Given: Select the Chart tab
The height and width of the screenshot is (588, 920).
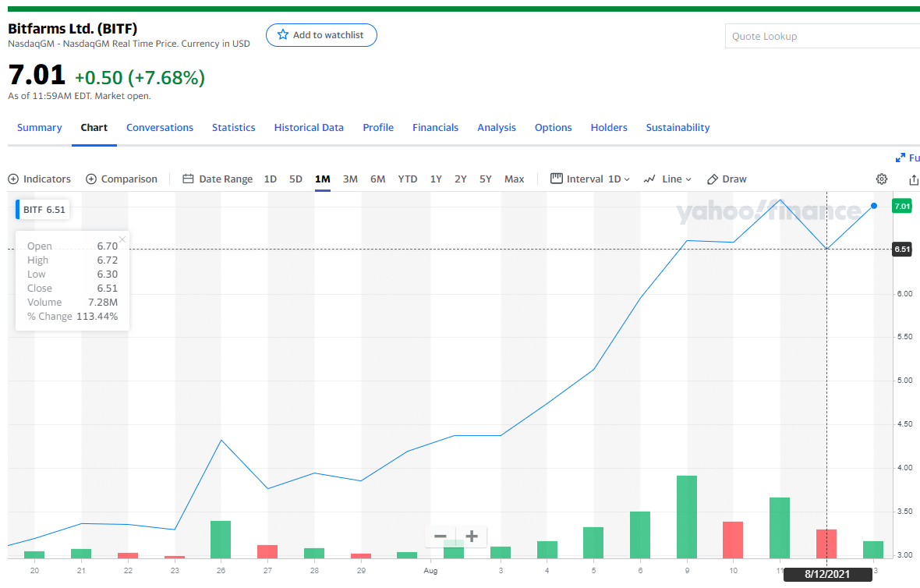Looking at the screenshot, I should pos(94,127).
